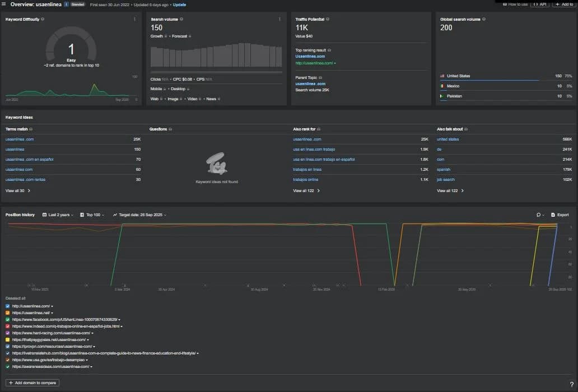Toggle the livetranslatehub.com blog checkbox
Viewport: 578px width, 392px height.
coord(8,353)
